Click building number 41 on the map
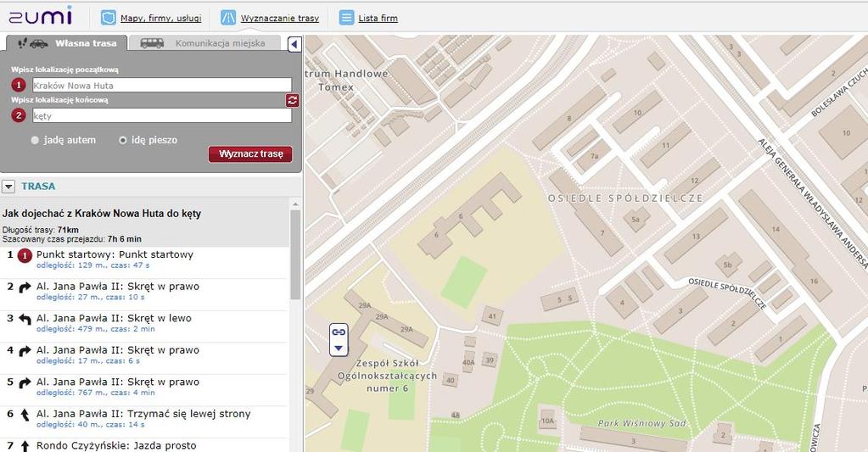 [x=492, y=316]
